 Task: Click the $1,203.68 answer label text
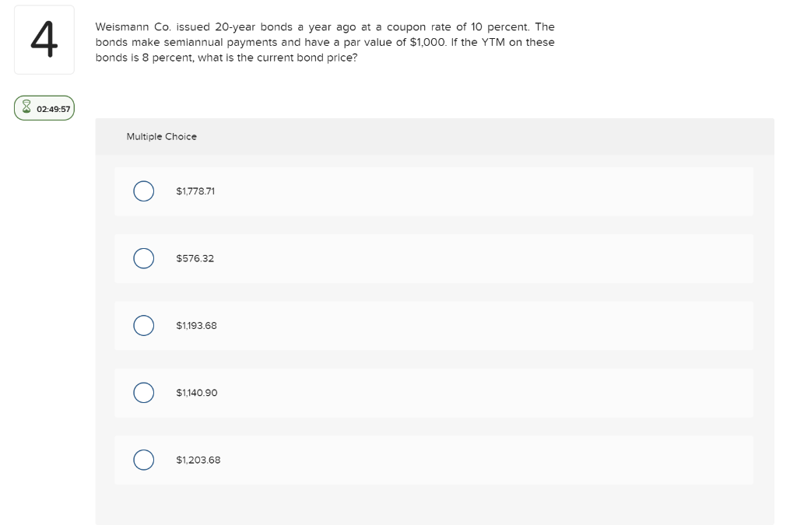click(x=198, y=460)
